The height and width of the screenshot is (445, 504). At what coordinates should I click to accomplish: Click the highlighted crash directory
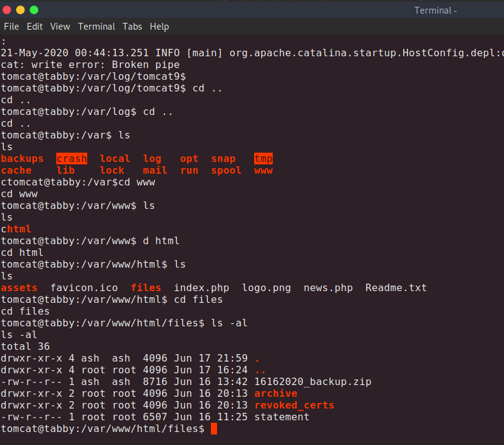click(72, 159)
